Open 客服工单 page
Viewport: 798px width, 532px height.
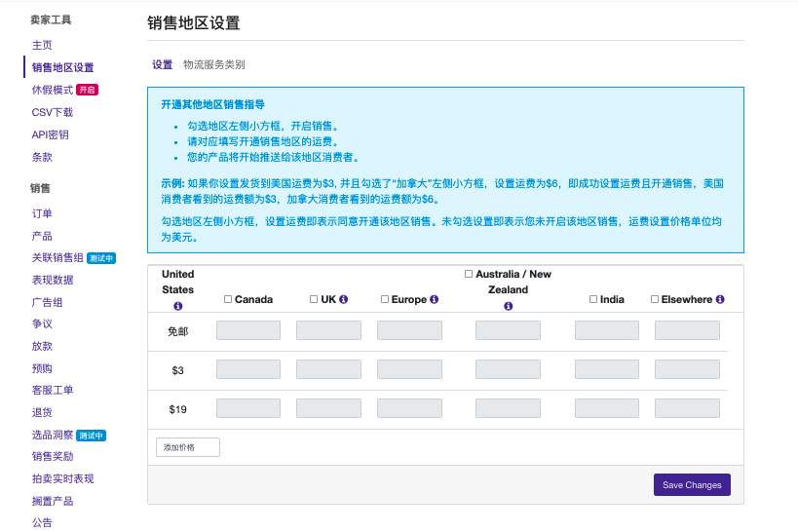pyautogui.click(x=53, y=391)
